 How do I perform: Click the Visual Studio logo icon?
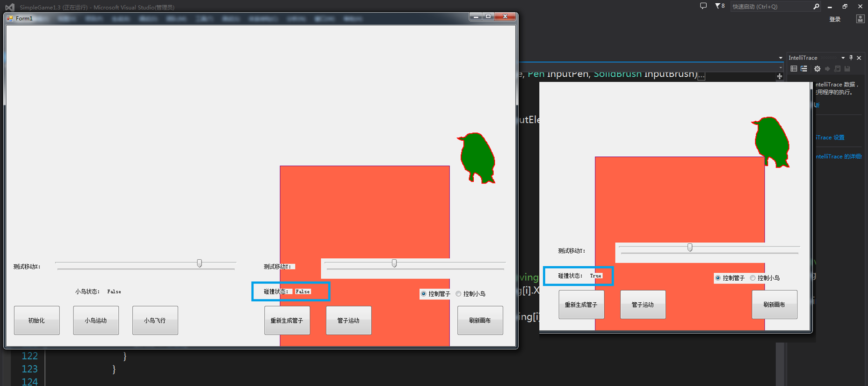(10, 7)
